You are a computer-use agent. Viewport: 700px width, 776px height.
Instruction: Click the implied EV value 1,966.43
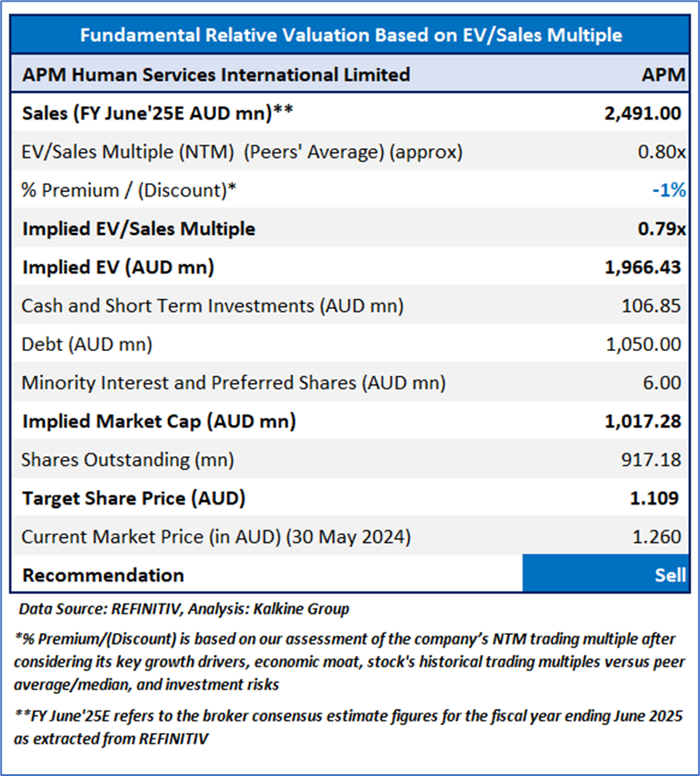point(643,267)
